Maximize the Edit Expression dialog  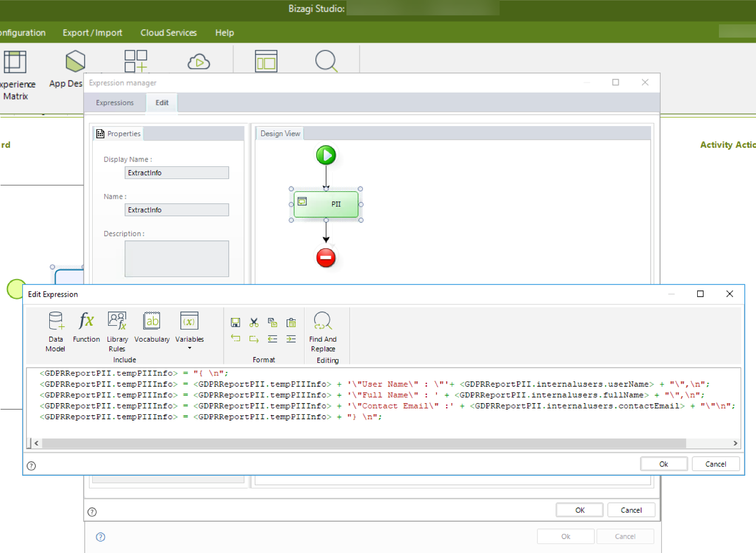(x=700, y=294)
